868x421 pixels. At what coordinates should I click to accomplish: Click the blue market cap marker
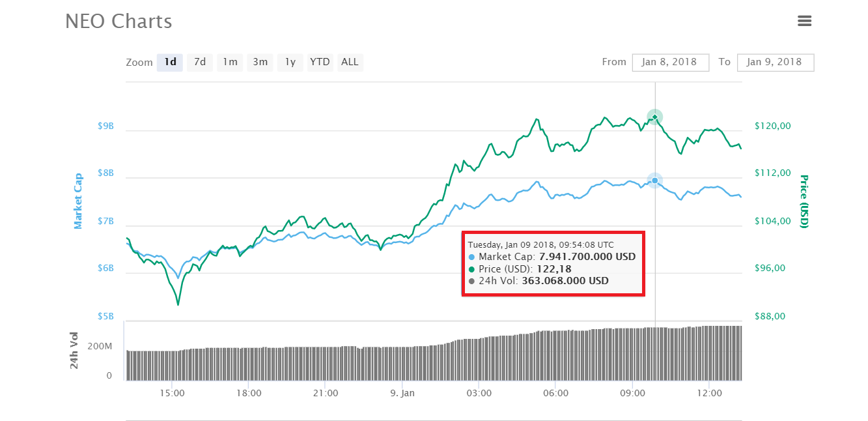(654, 181)
